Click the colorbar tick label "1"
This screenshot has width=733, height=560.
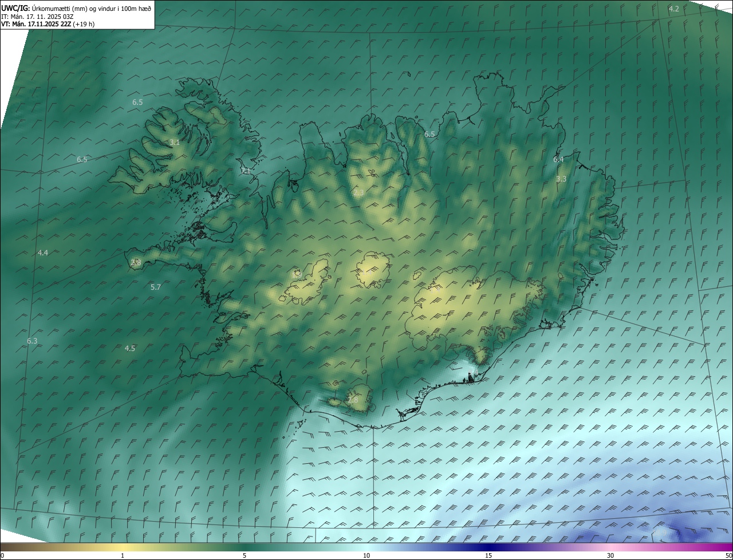pos(123,555)
